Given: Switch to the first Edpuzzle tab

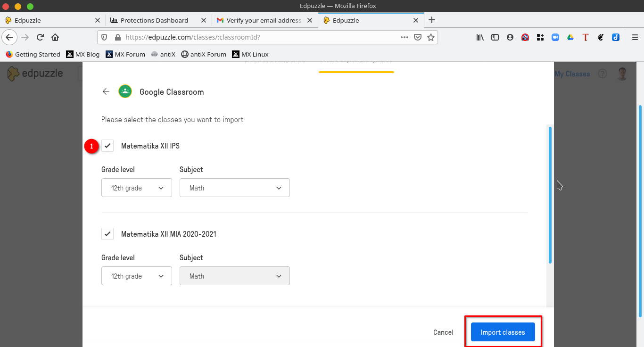Looking at the screenshot, I should pyautogui.click(x=52, y=20).
